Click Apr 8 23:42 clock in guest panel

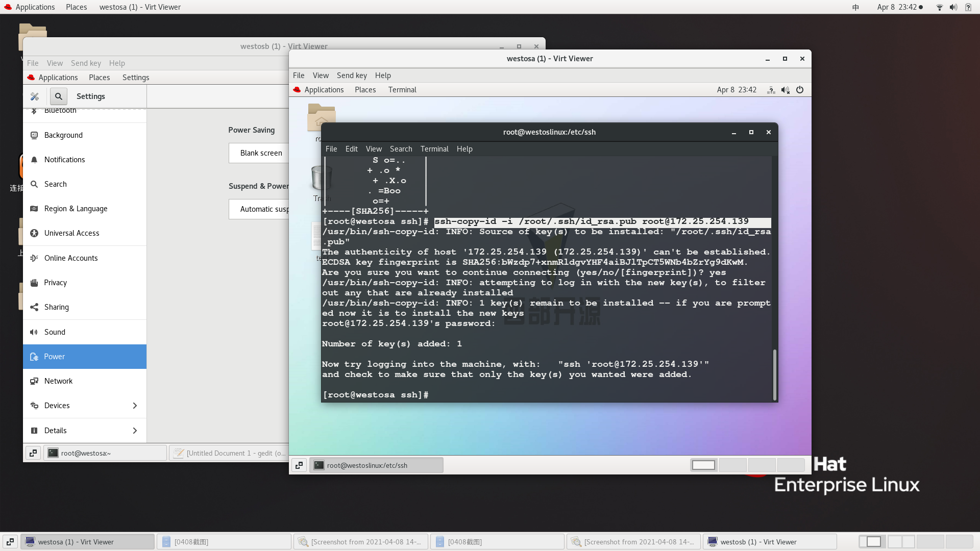click(737, 90)
